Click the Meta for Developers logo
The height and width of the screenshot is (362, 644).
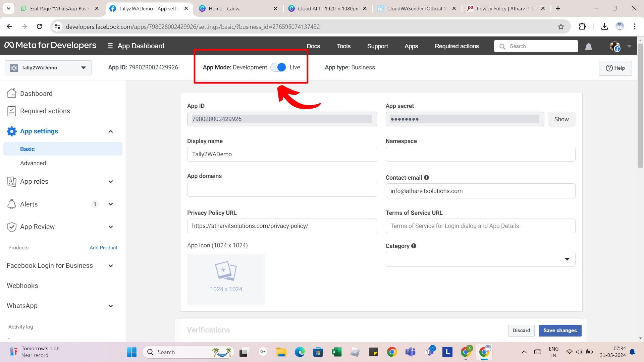click(x=50, y=45)
